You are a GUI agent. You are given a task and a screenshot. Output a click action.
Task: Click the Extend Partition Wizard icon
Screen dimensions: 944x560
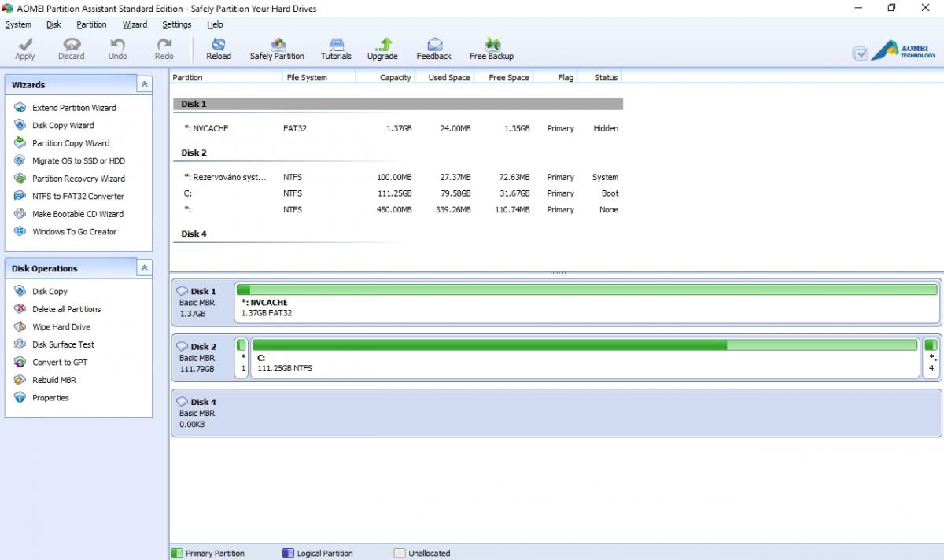tap(20, 108)
